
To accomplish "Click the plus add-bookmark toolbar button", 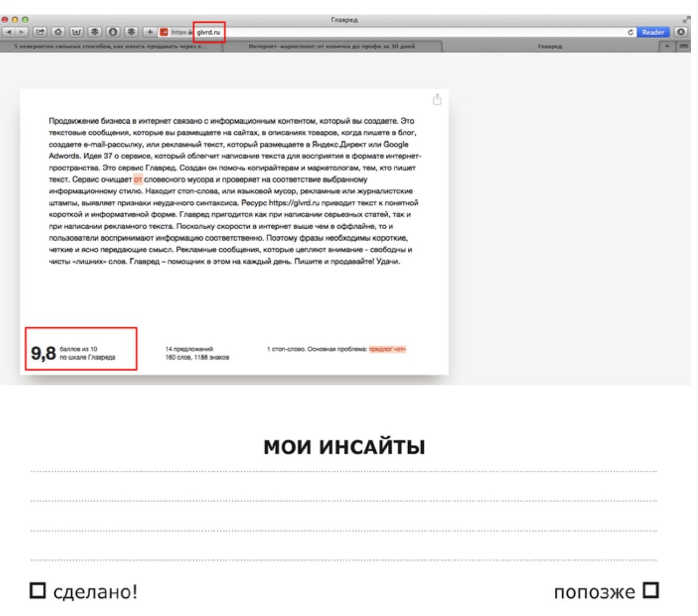I will click(x=150, y=32).
